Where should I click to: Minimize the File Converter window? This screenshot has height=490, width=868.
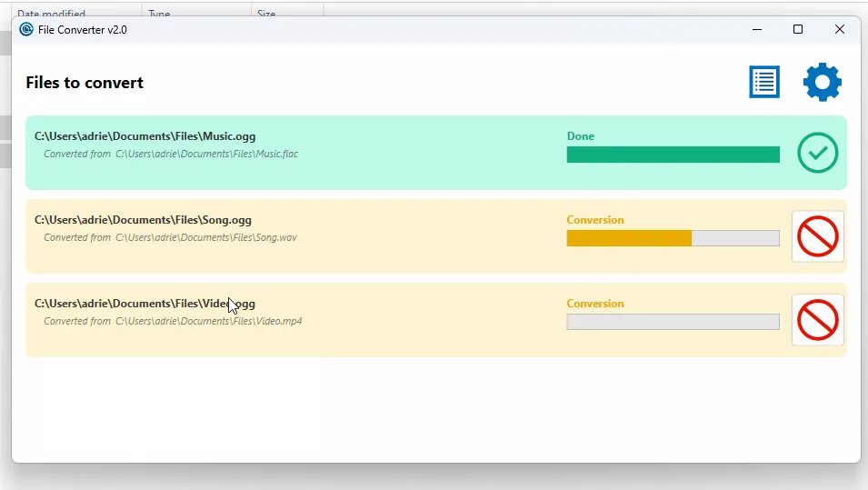click(x=757, y=29)
